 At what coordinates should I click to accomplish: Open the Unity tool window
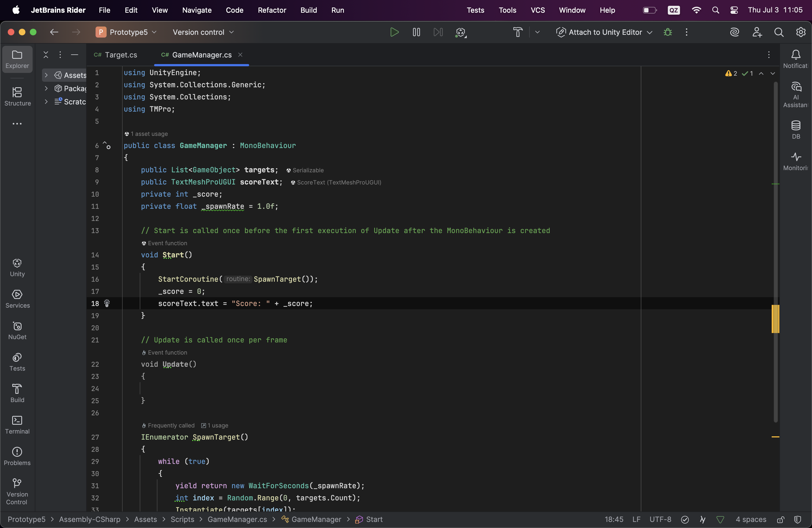pyautogui.click(x=17, y=268)
